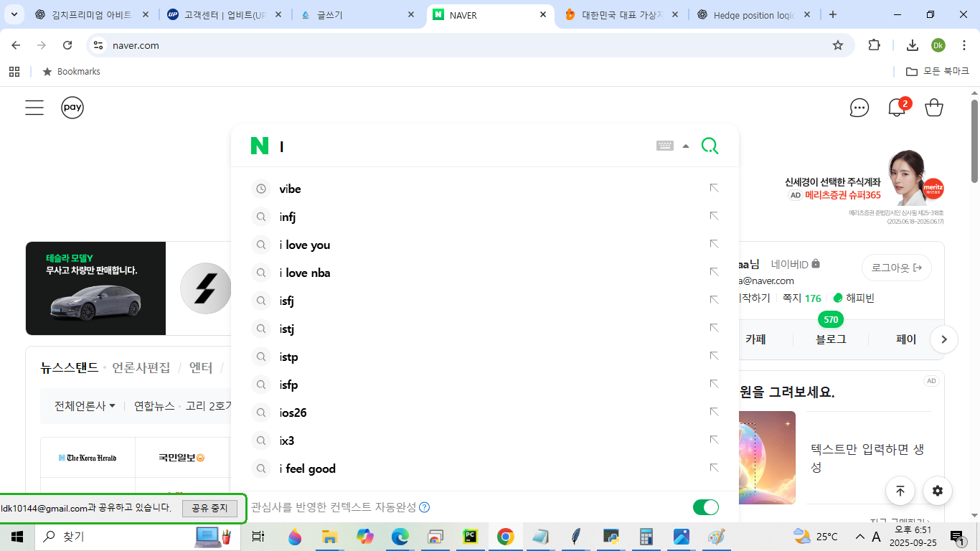Show more service tabs with the right chevron
Image resolution: width=980 pixels, height=551 pixels.
coord(944,339)
